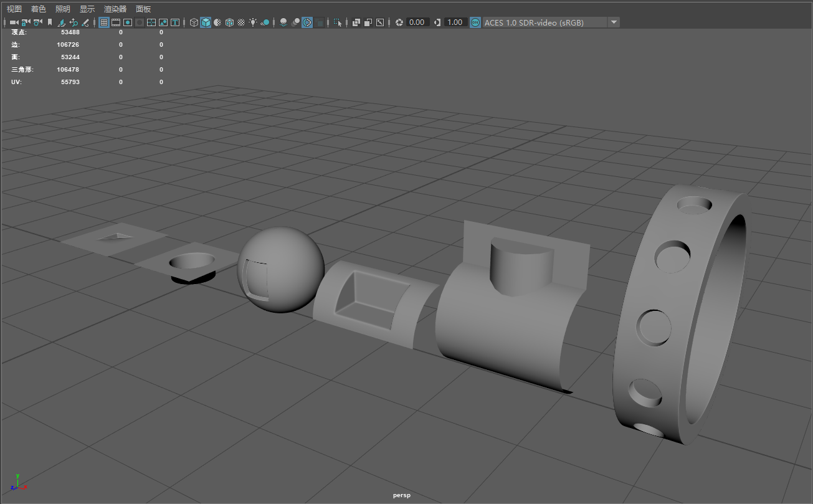Toggle the Safe Action display
The width and height of the screenshot is (813, 504).
pyautogui.click(x=163, y=22)
